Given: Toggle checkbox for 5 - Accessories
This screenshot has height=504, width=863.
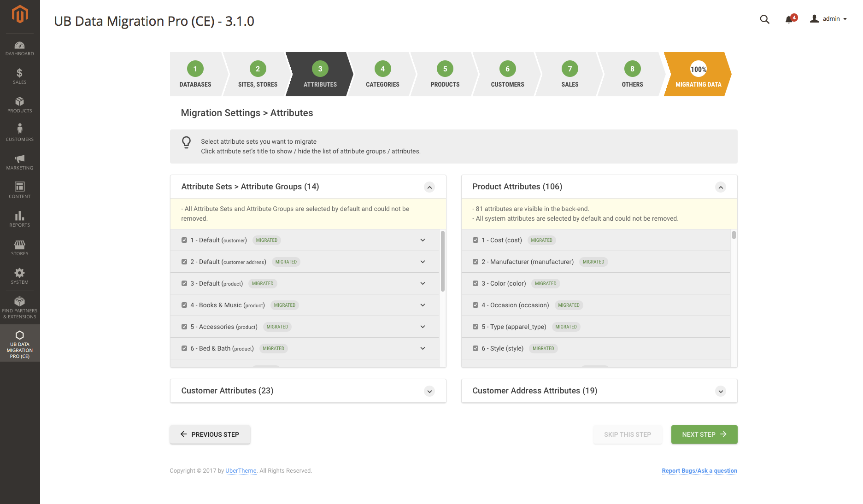Looking at the screenshot, I should (x=184, y=327).
